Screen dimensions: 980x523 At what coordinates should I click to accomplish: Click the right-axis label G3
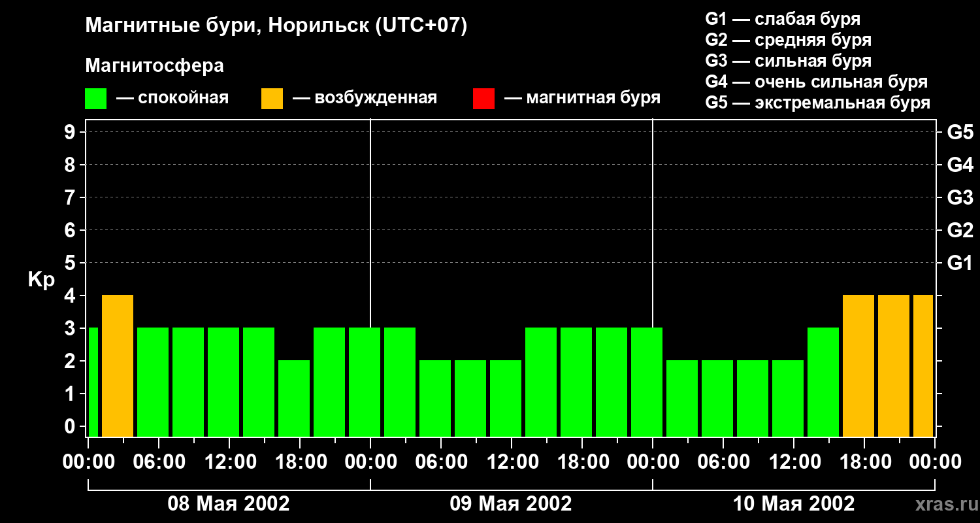point(960,197)
